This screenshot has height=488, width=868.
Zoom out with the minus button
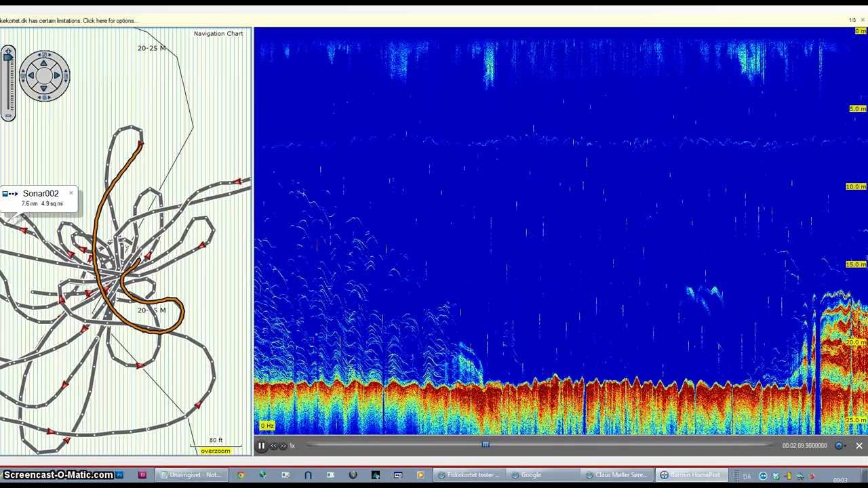[8, 116]
